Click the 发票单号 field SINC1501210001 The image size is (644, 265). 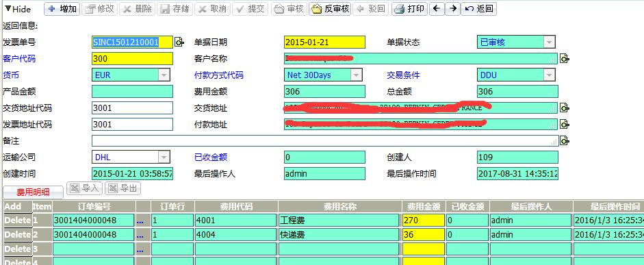pyautogui.click(x=132, y=42)
